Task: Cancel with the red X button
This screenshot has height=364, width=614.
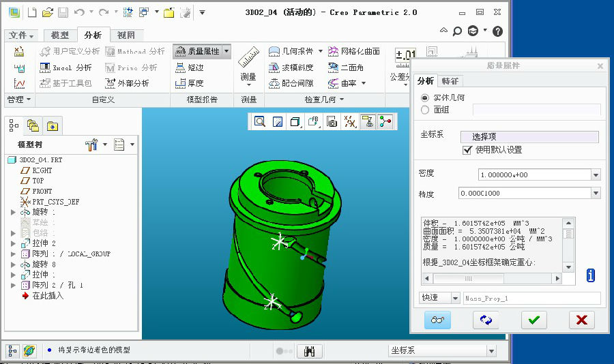Action: click(581, 320)
